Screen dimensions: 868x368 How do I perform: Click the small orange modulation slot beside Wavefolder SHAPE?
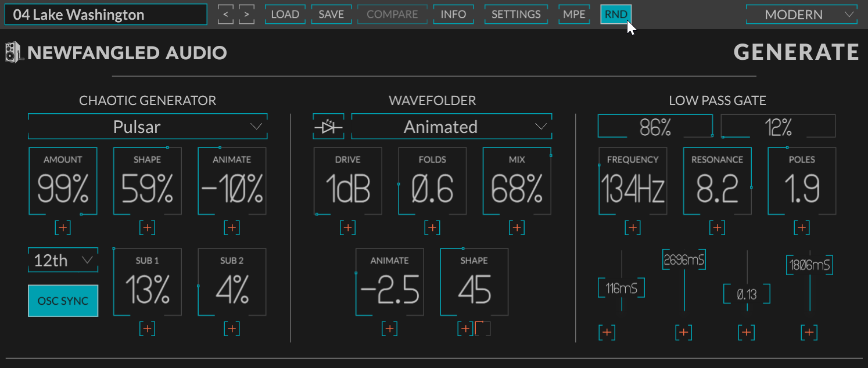(482, 329)
